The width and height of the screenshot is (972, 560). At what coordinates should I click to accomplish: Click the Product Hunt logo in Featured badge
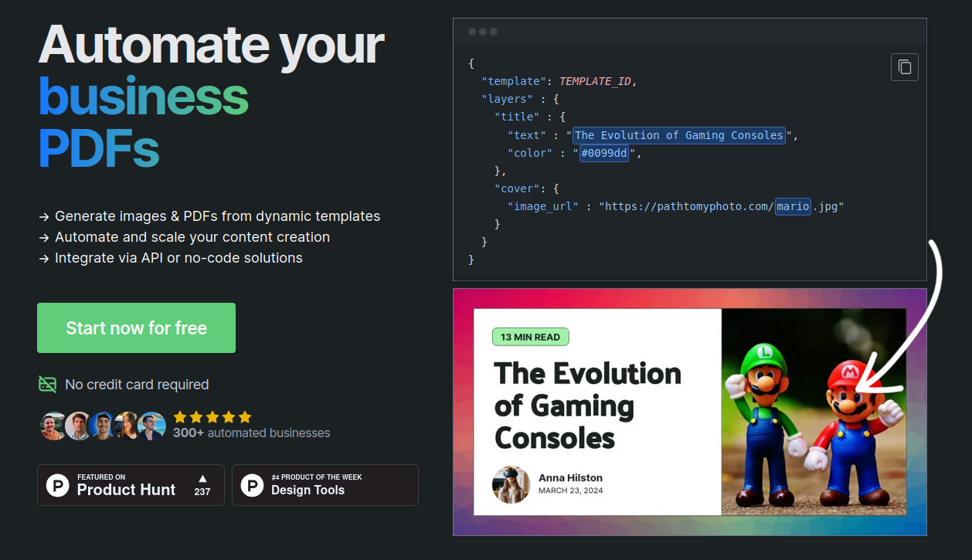point(57,485)
